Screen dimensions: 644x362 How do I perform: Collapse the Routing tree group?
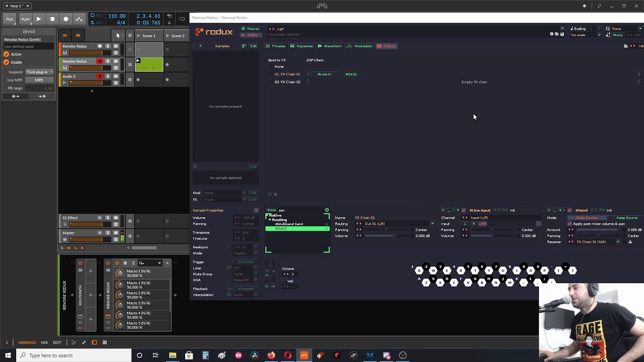tap(270, 220)
